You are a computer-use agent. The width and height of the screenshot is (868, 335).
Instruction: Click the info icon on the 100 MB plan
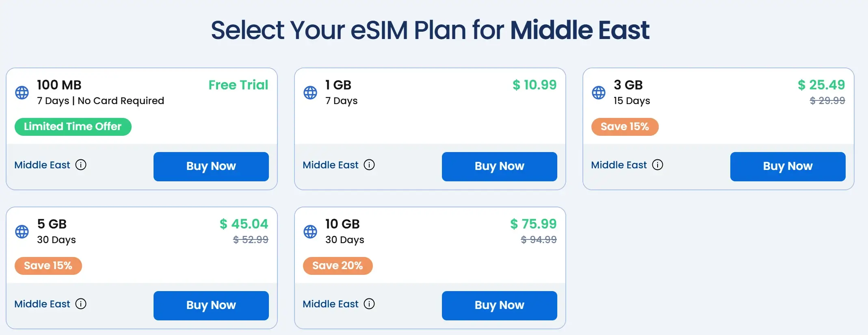[81, 165]
